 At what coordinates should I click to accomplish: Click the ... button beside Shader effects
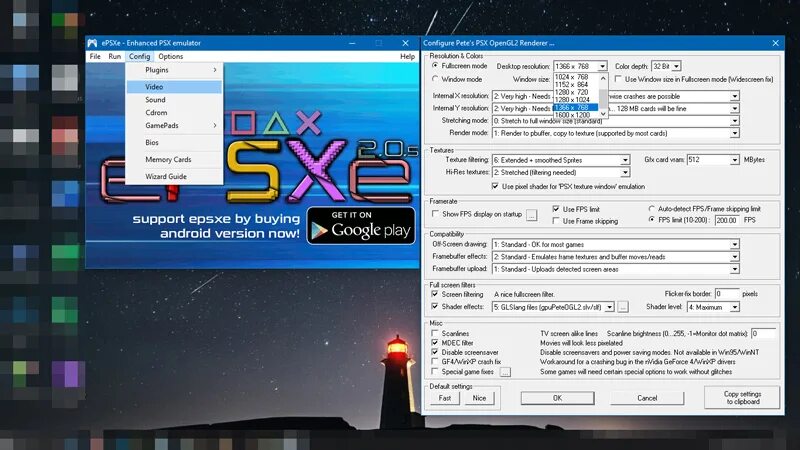(x=622, y=307)
